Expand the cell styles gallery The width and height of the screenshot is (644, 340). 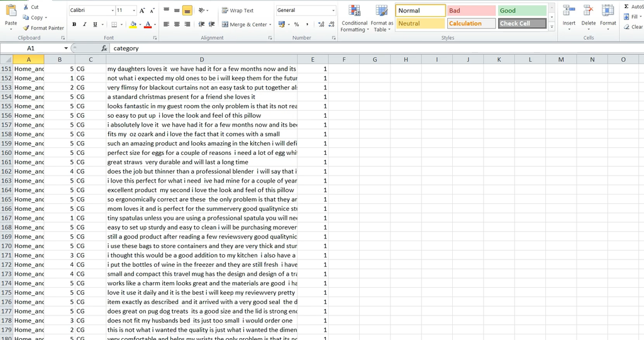point(552,26)
